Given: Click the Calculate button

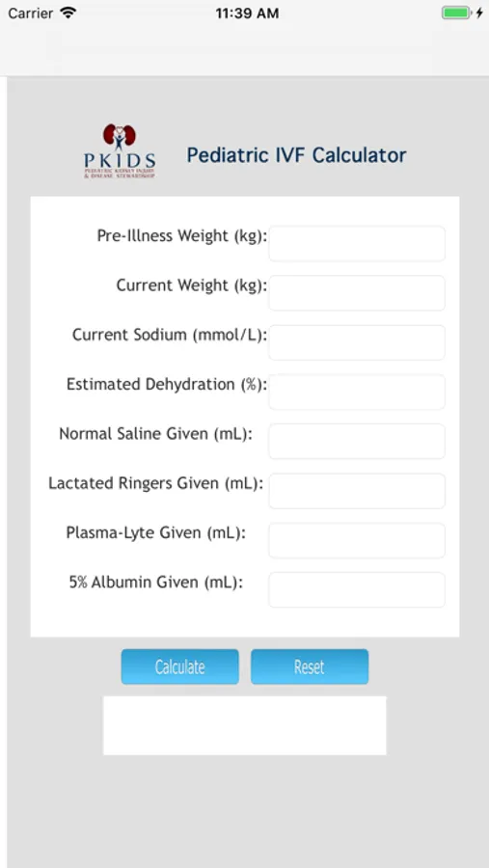Looking at the screenshot, I should [180, 666].
